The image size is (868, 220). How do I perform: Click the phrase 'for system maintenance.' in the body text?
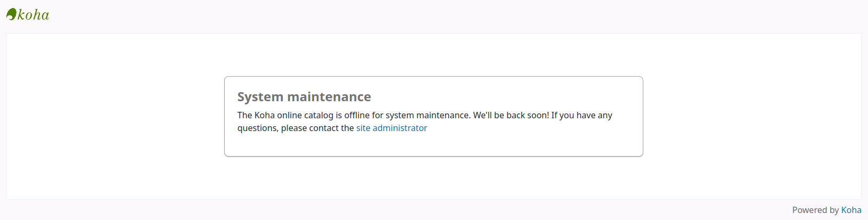pos(421,115)
